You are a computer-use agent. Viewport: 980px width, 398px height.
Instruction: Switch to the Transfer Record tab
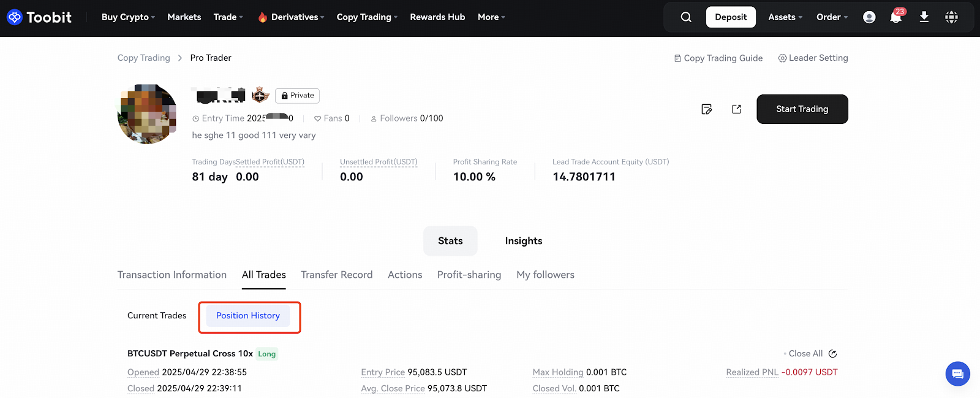coord(336,275)
